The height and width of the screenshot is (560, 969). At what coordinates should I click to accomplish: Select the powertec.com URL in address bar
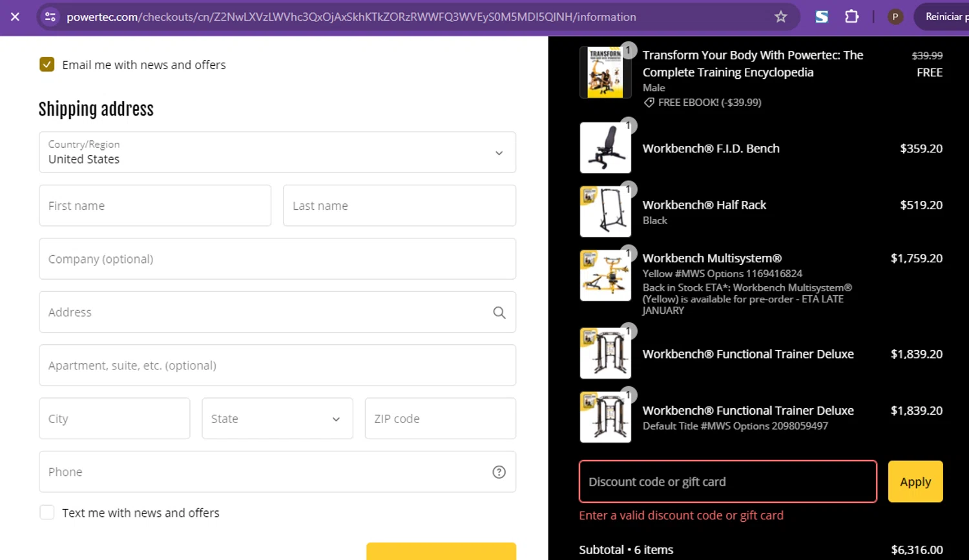[351, 17]
